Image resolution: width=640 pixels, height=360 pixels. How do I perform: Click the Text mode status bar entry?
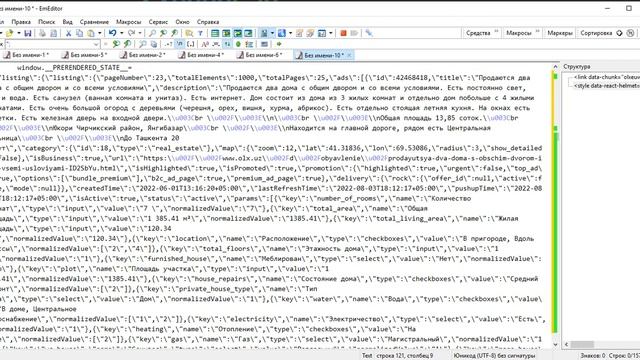pos(367,356)
